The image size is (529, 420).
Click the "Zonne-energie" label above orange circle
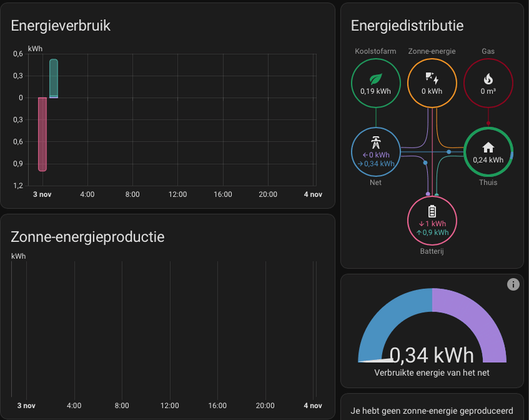point(432,52)
